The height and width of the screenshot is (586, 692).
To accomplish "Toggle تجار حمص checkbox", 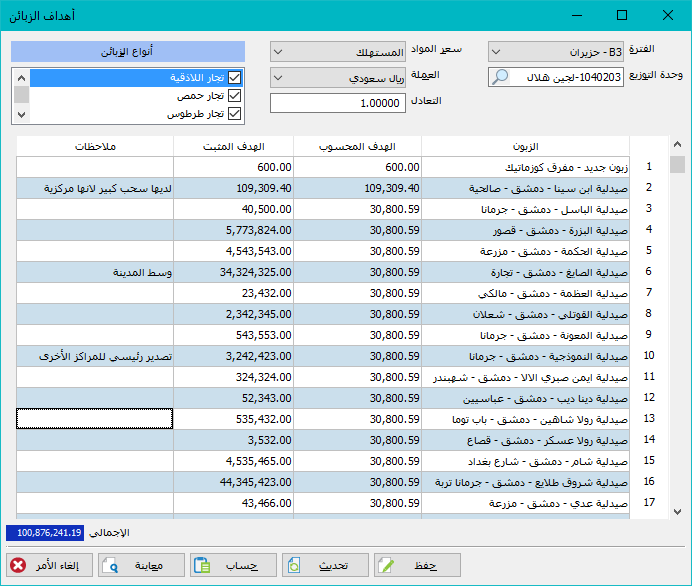I will click(234, 96).
